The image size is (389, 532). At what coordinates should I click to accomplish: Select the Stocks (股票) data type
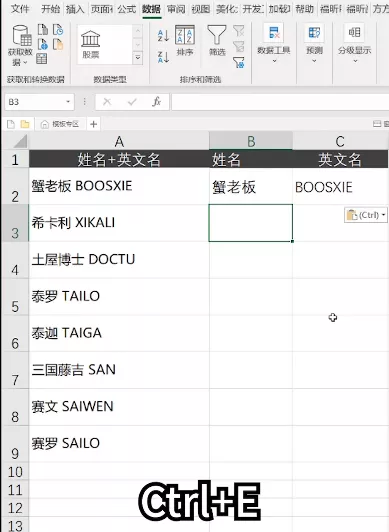coord(91,44)
